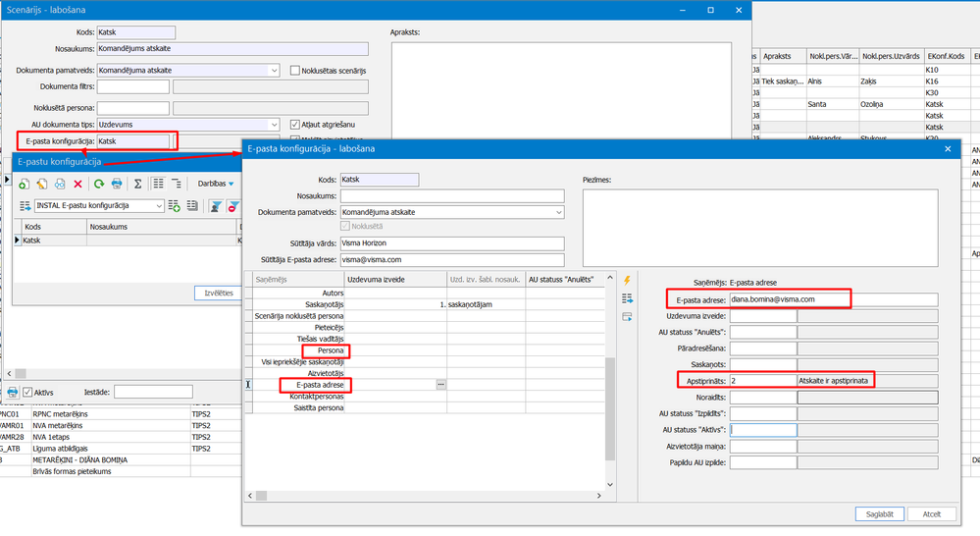This screenshot has width=980, height=536.
Task: Open the Darbības menu
Action: [x=217, y=184]
